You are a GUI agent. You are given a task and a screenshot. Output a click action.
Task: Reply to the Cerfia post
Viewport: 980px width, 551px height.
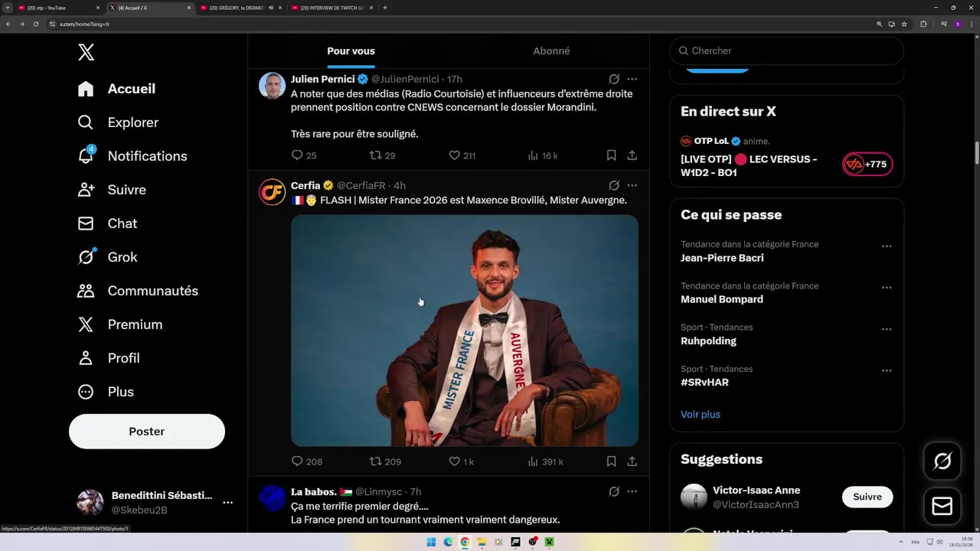point(306,461)
